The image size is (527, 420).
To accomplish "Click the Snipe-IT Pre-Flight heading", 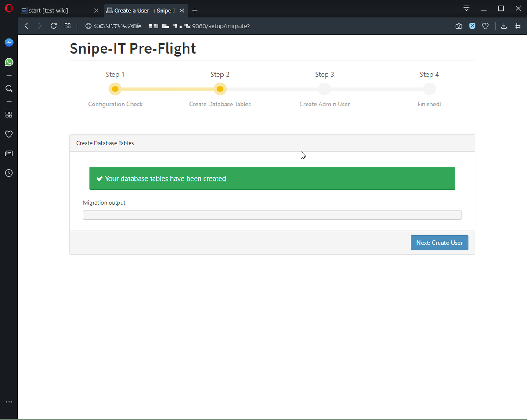I will [x=133, y=48].
